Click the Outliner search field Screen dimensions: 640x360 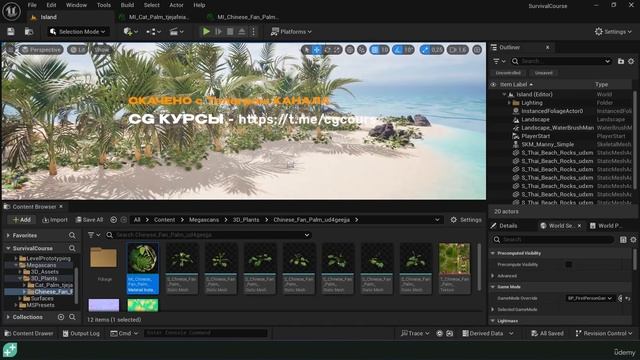561,61
